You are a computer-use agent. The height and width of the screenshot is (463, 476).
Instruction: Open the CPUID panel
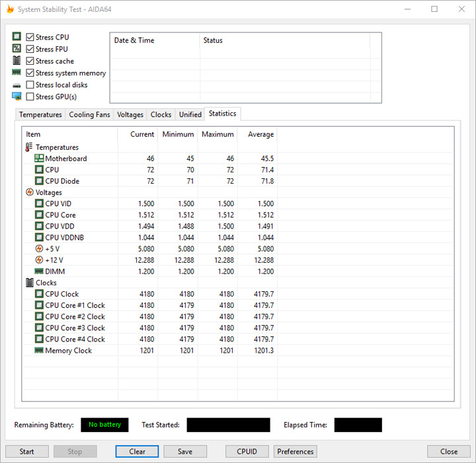click(247, 452)
